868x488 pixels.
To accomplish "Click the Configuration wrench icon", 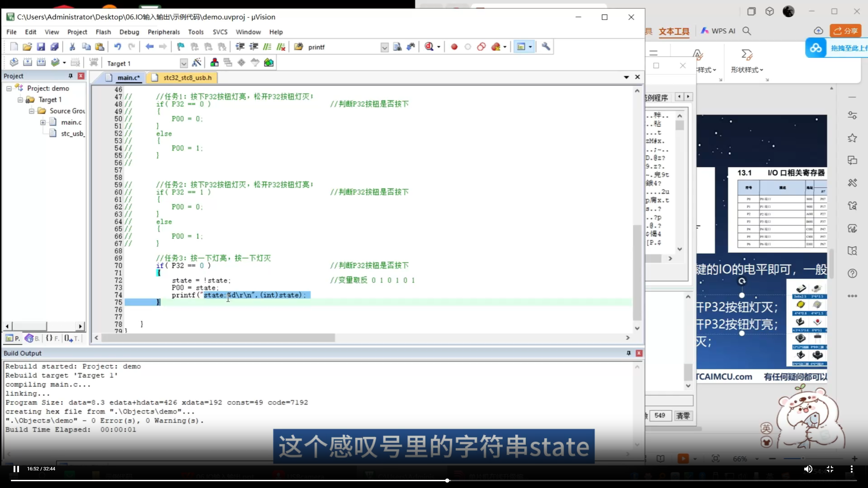I will [x=546, y=47].
